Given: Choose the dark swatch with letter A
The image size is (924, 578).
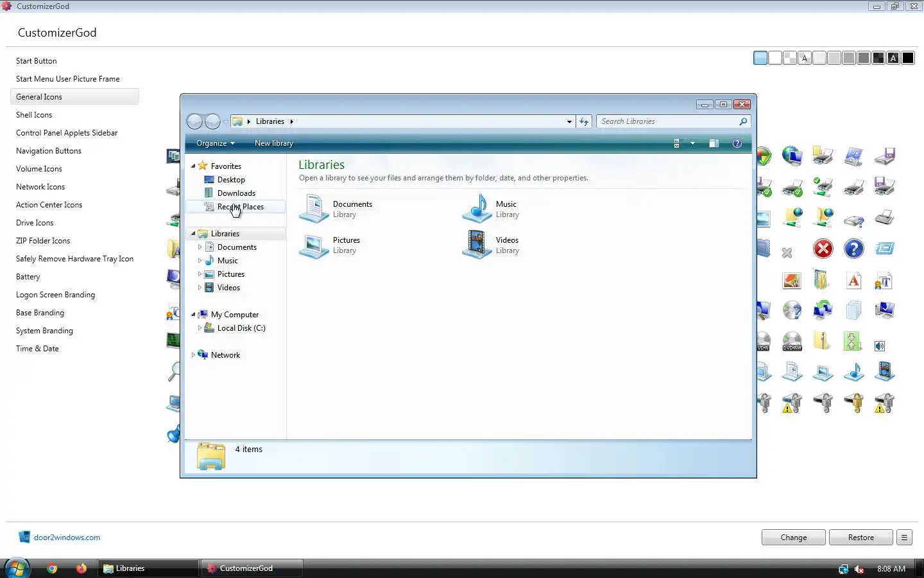Looking at the screenshot, I should (x=893, y=58).
